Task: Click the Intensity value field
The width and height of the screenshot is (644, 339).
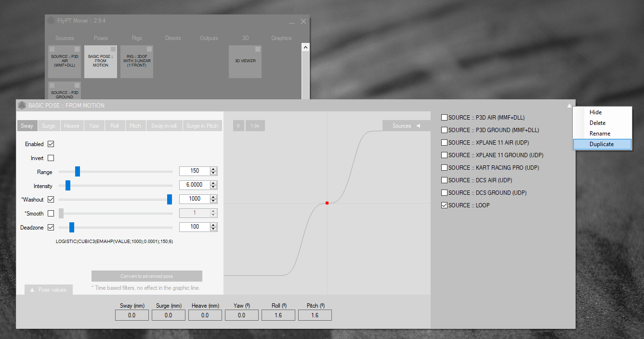Action: coord(195,185)
